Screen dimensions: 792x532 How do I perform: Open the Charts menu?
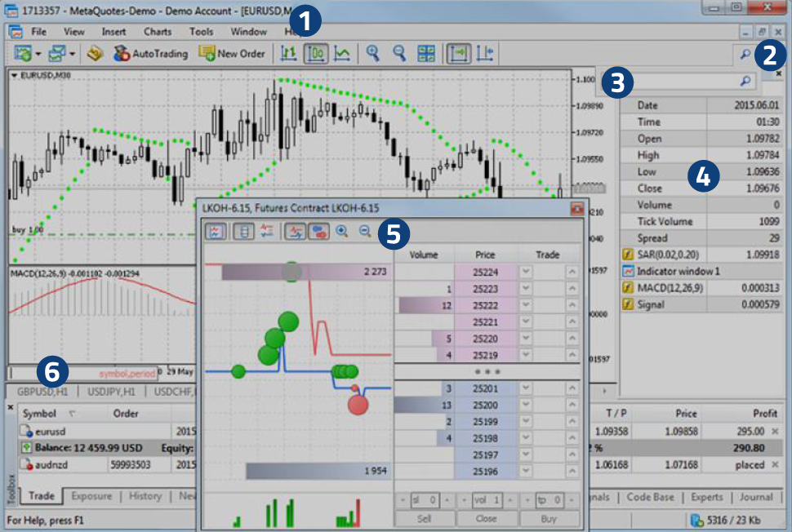158,31
